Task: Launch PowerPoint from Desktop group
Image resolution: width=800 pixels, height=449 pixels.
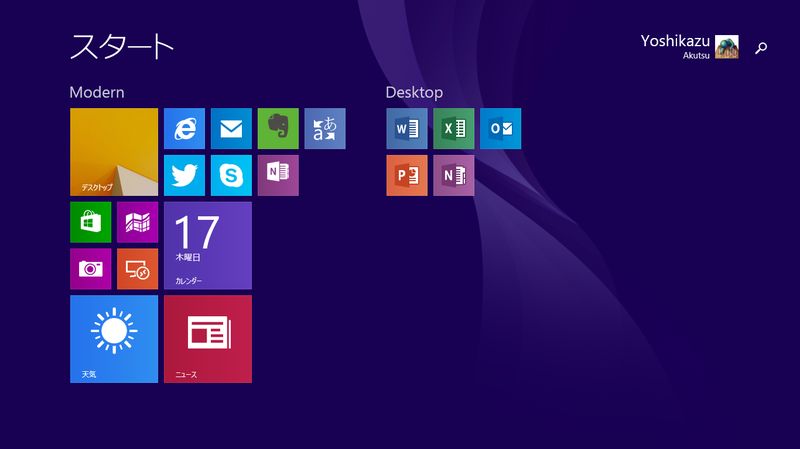Action: click(407, 175)
